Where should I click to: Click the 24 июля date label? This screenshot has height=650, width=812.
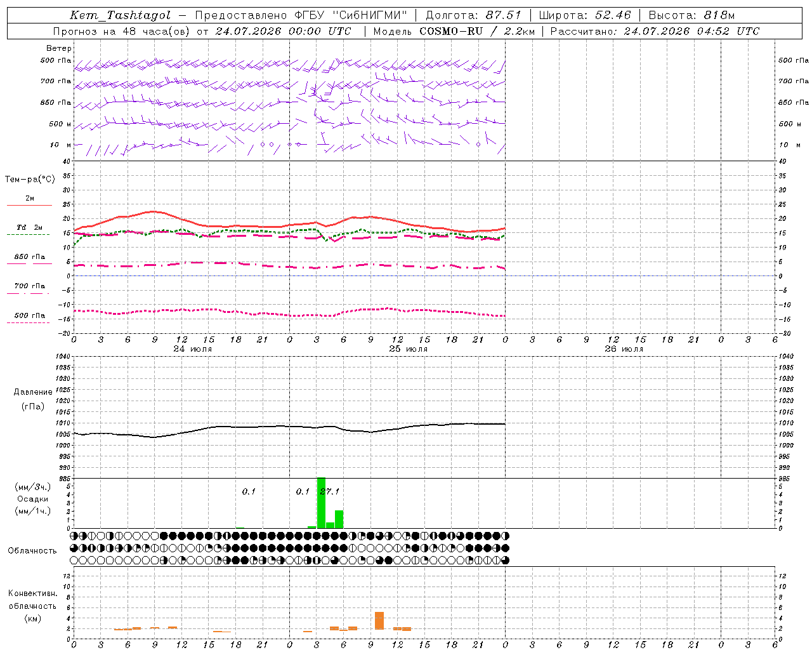pyautogui.click(x=193, y=349)
